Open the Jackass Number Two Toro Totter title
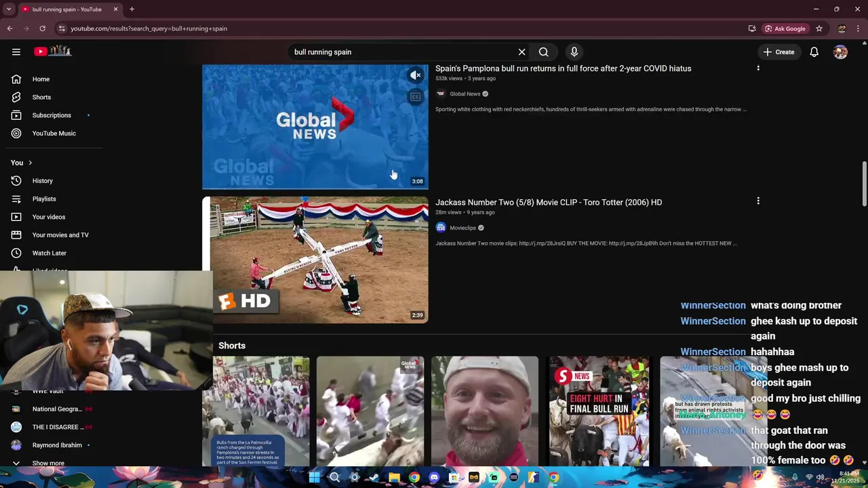The height and width of the screenshot is (488, 868). pyautogui.click(x=549, y=202)
